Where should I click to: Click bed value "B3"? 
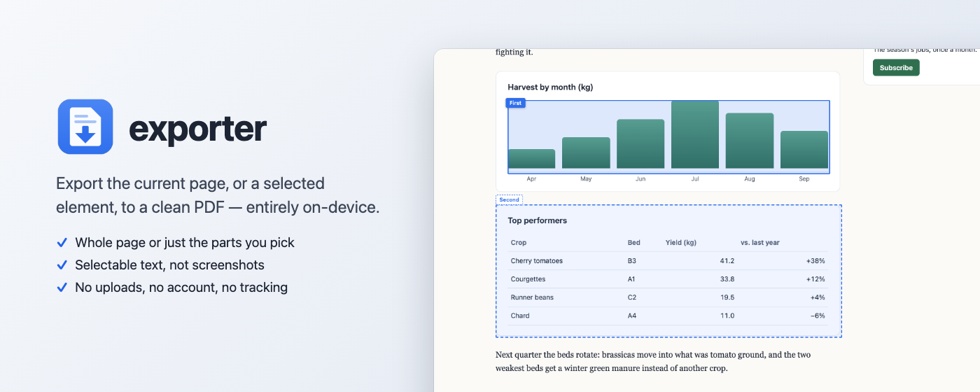coord(632,261)
